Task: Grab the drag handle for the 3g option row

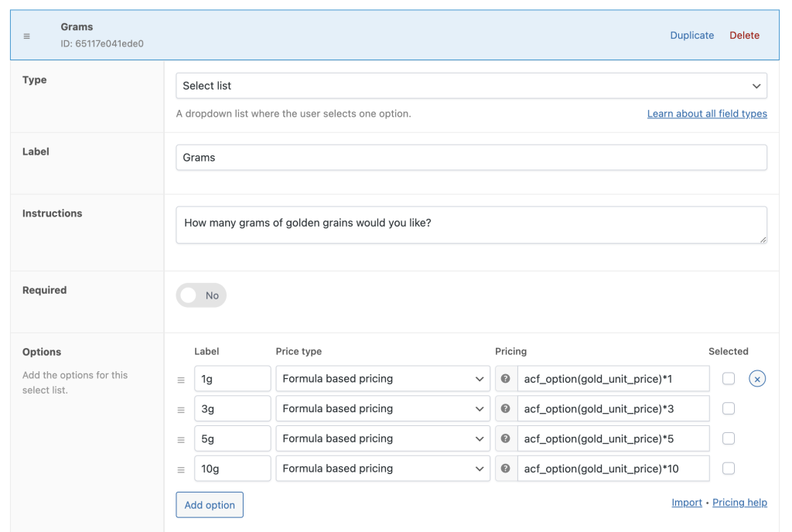Action: pos(183,408)
